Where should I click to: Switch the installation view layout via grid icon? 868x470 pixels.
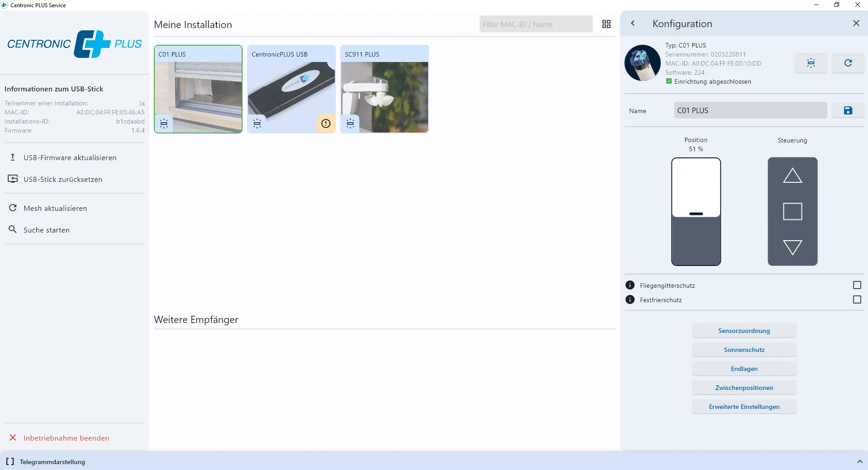tap(606, 24)
